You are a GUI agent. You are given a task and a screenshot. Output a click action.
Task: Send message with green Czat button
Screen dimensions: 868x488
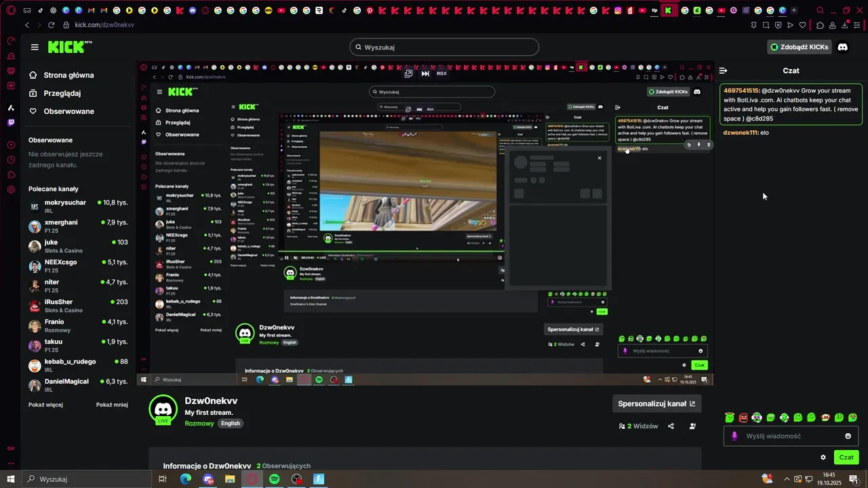tap(846, 457)
